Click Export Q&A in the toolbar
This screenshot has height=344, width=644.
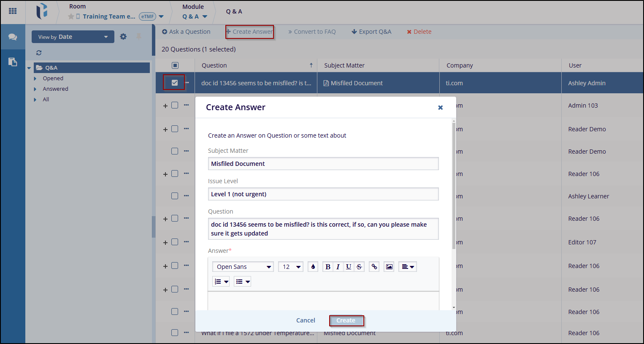(x=371, y=32)
